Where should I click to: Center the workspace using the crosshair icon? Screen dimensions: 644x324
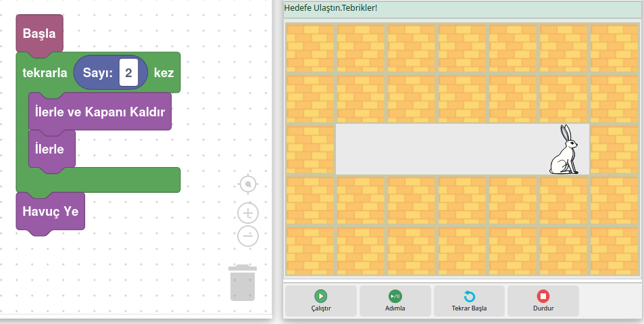(249, 183)
